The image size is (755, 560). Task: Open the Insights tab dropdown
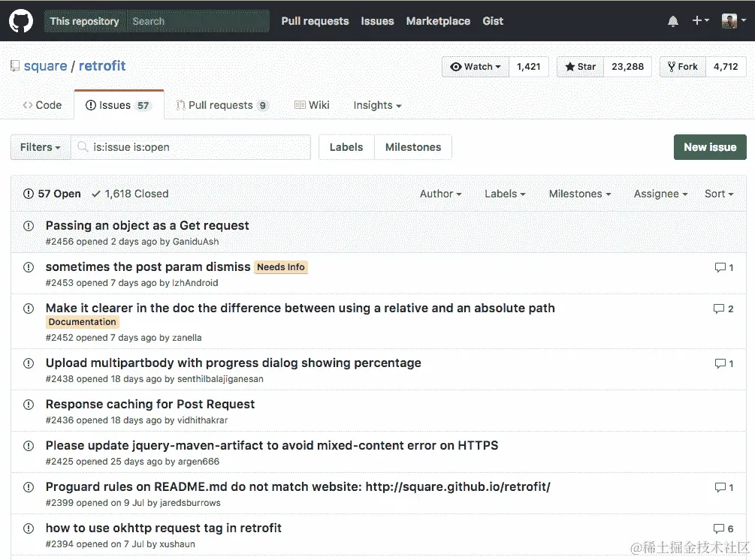[377, 105]
